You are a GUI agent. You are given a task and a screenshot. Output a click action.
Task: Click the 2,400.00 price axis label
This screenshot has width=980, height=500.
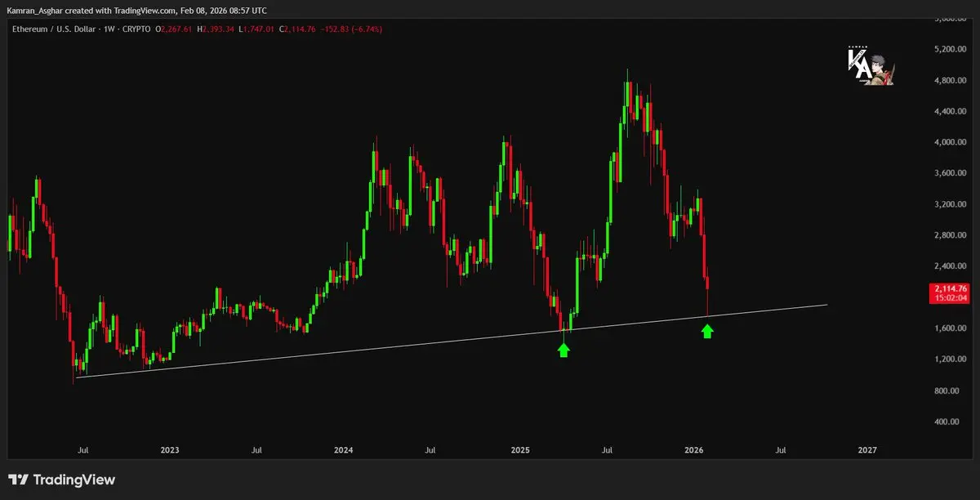pyautogui.click(x=949, y=266)
